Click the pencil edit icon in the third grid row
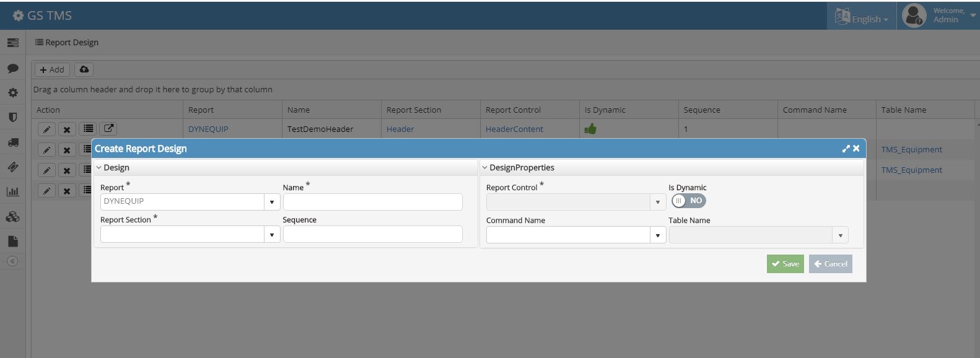Screen dimensions: 980x358 point(46,170)
